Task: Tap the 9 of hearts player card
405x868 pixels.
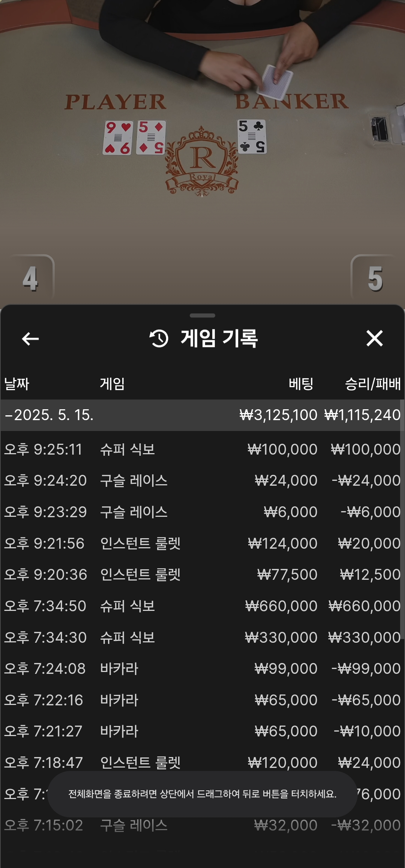Action: coord(118,138)
